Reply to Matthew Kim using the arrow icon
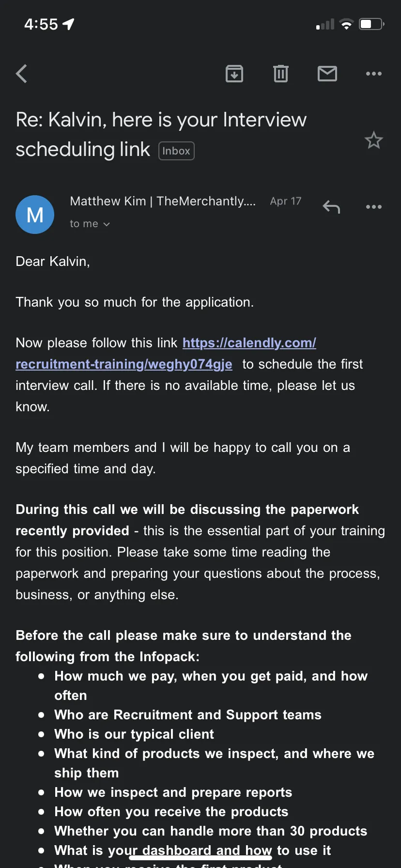The width and height of the screenshot is (401, 868). click(x=331, y=207)
